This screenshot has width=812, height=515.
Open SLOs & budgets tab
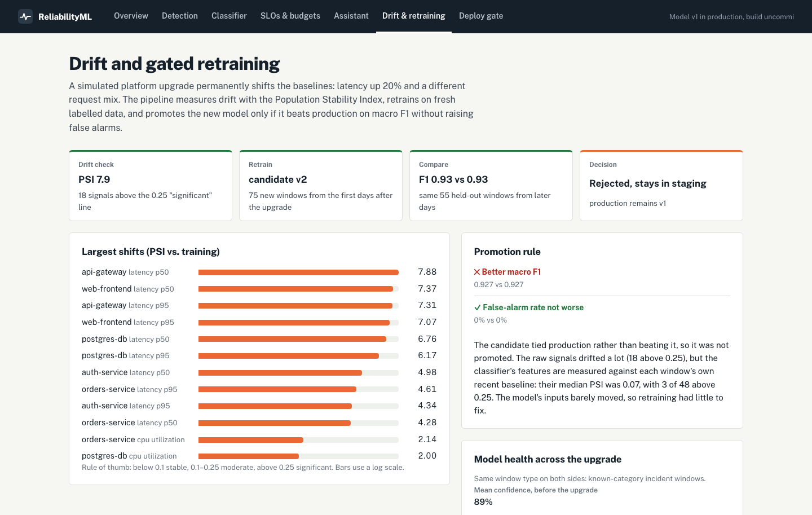click(290, 16)
